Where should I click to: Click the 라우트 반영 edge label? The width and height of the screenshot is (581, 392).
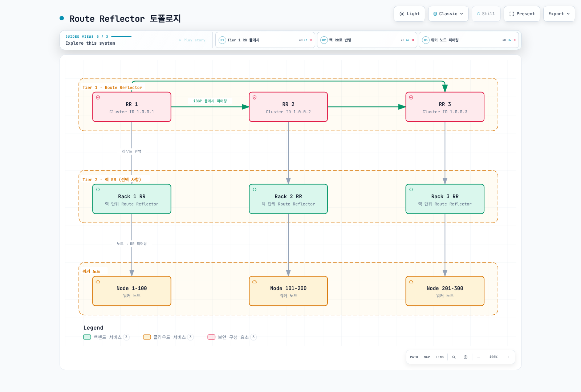(x=131, y=151)
